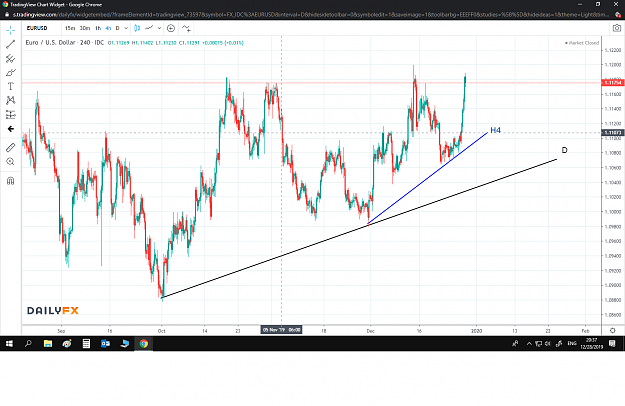Click the Euro / U.S. Dollar chart title
Image resolution: width=625 pixels, height=406 pixels.
(x=65, y=43)
